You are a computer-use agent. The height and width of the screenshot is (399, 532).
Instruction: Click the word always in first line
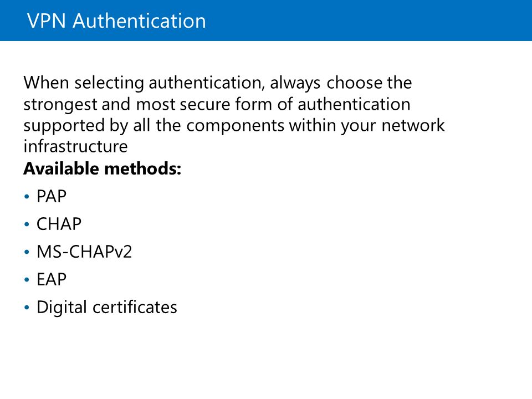click(x=295, y=84)
